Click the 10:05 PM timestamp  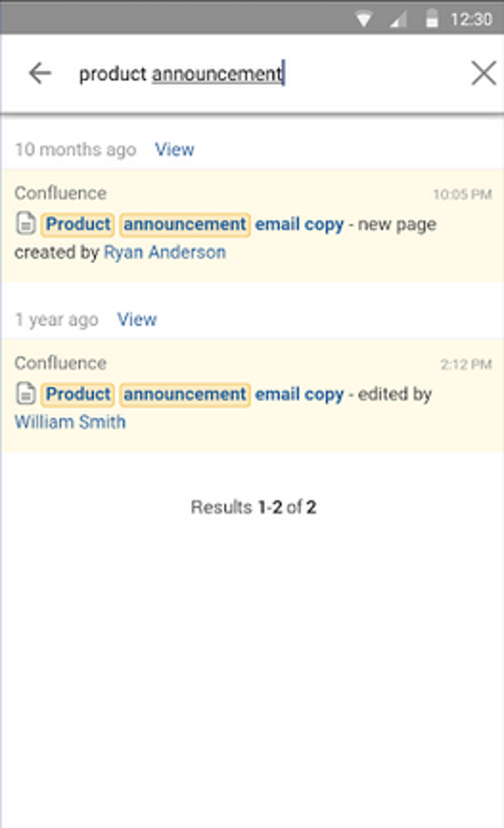(x=462, y=193)
